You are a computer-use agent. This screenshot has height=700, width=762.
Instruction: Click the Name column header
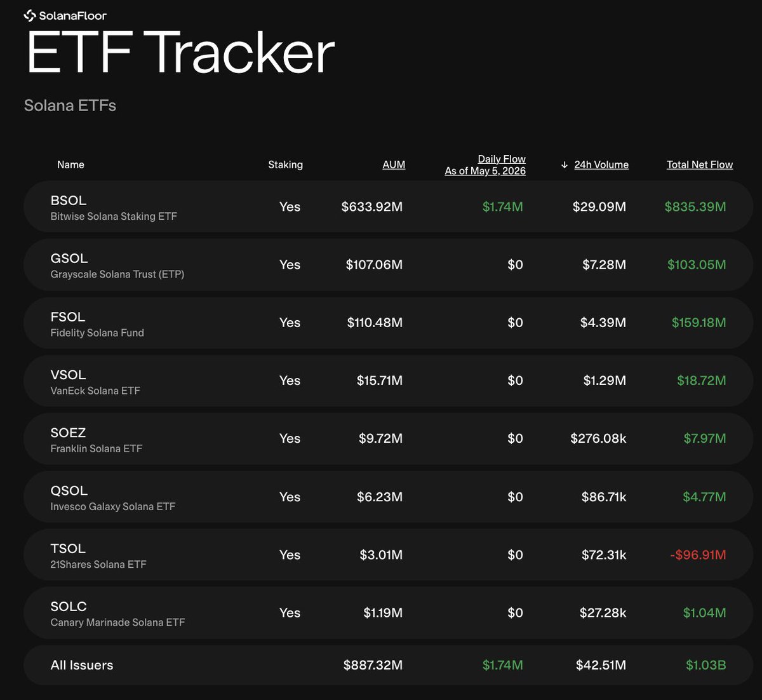click(x=70, y=165)
